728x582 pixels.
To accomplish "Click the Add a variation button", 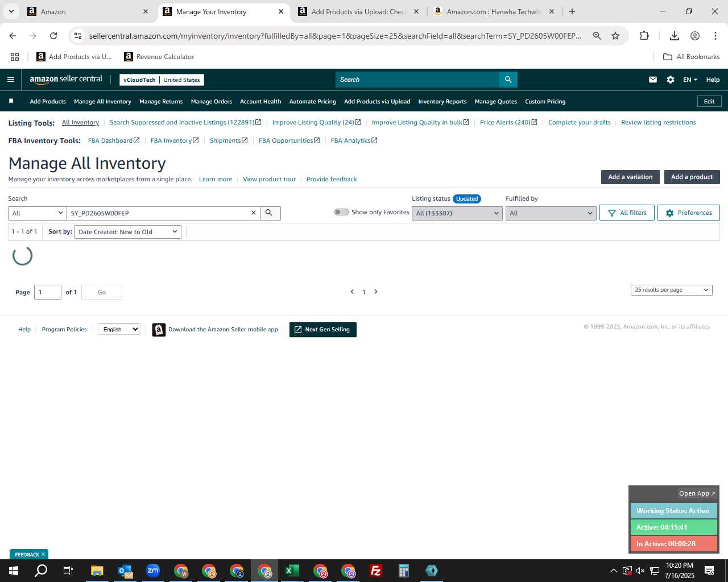I will click(x=630, y=177).
